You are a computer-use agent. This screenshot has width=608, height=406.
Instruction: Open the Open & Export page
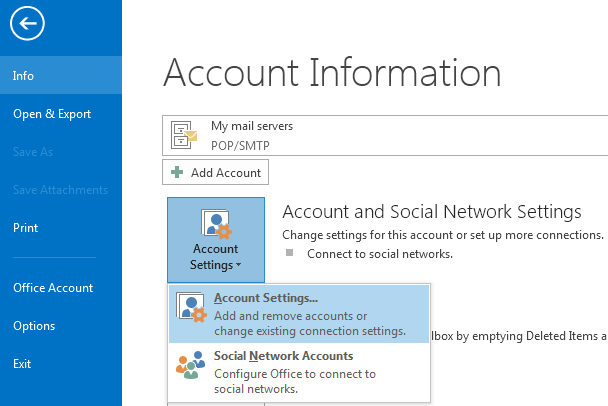click(x=61, y=114)
